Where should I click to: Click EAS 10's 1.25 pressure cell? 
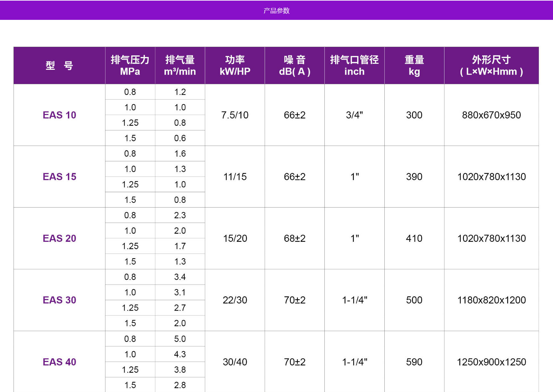click(130, 123)
